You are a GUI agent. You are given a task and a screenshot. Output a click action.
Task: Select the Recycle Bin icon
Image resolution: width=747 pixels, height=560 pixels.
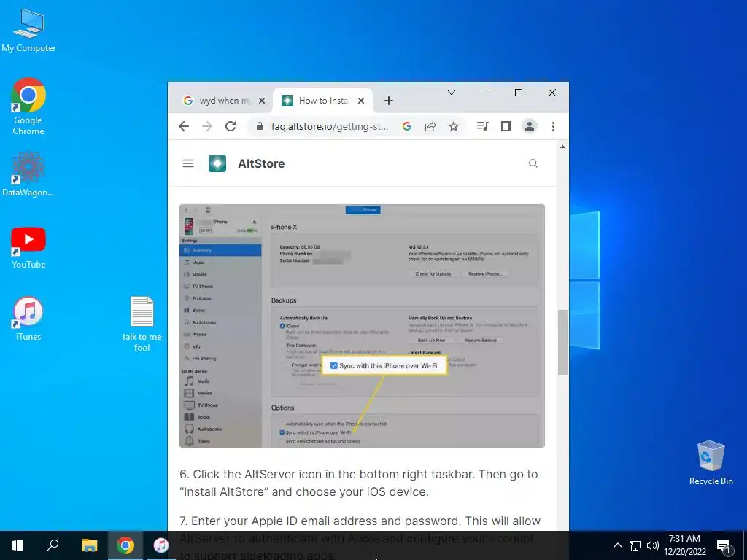click(711, 463)
